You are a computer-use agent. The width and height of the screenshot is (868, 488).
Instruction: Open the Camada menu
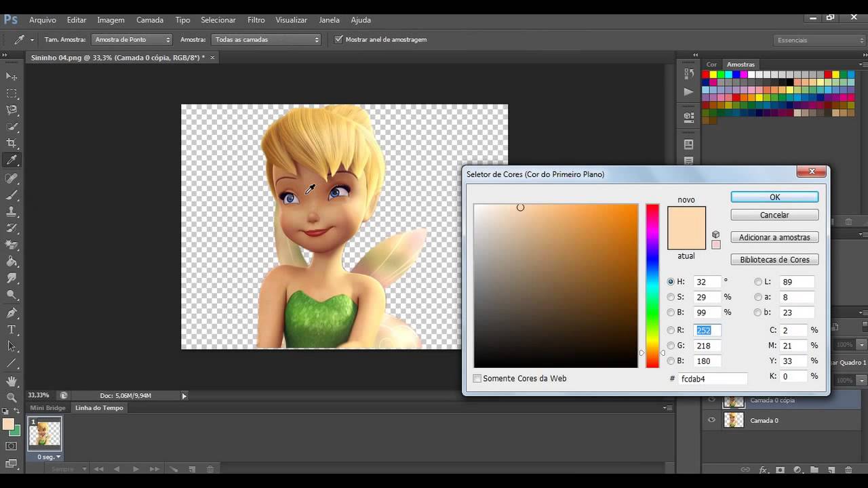tap(150, 20)
